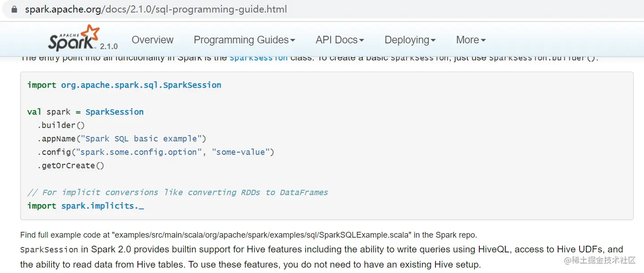Open the More dropdown menu
The image size is (644, 273).
click(x=471, y=40)
